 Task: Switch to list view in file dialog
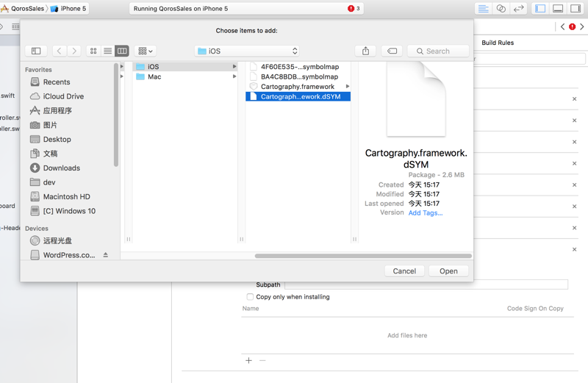tap(107, 51)
